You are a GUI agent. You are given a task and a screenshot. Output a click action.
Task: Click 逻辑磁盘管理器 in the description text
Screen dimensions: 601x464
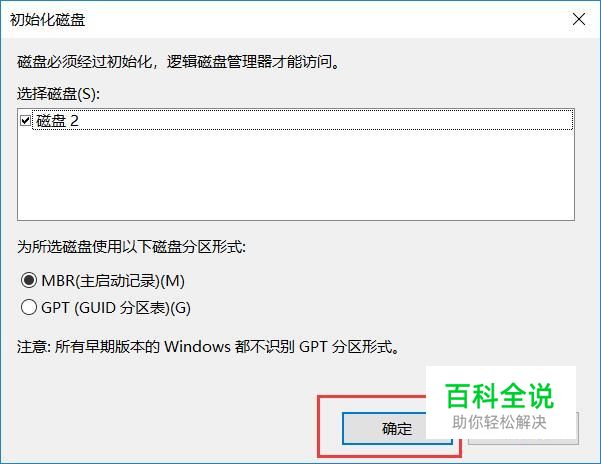[219, 62]
